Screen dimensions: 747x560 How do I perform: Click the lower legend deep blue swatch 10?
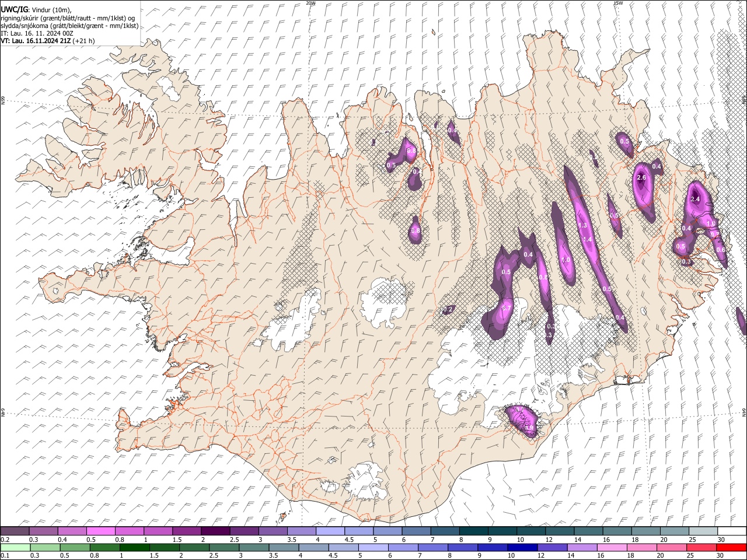(522, 547)
